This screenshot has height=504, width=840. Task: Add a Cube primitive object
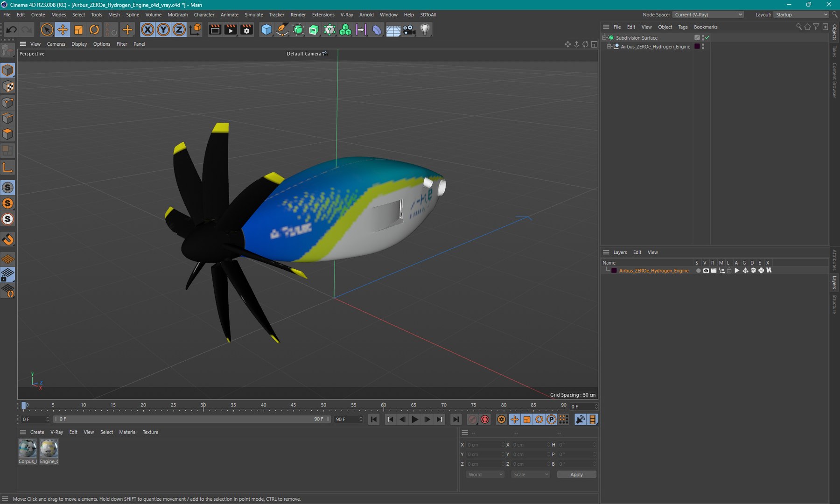pos(266,30)
